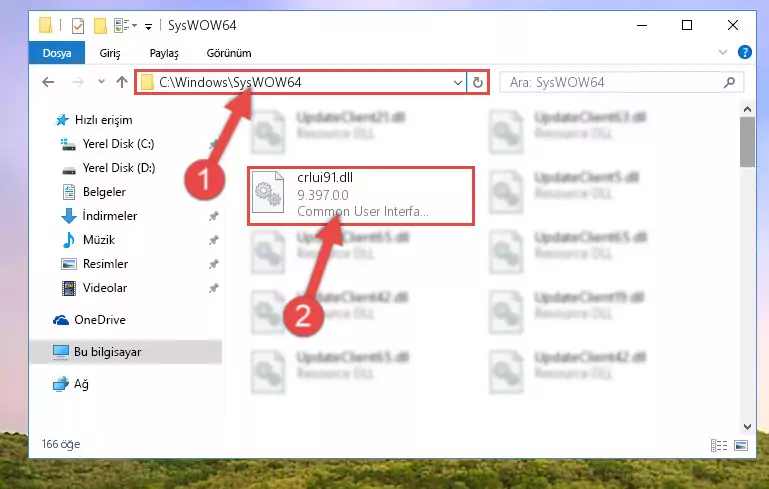Click the pin icon next to İndirmeler
Screen dimensions: 769x489
[213, 216]
